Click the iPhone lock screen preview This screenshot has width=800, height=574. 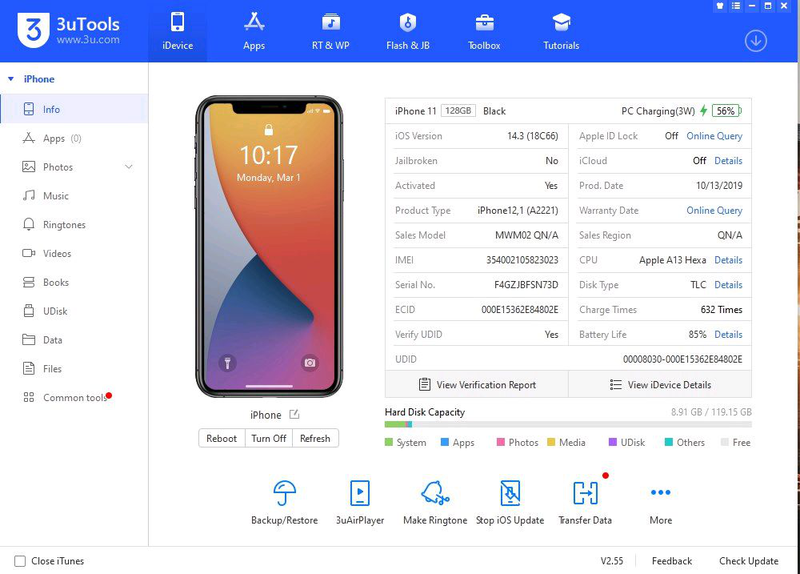(x=268, y=246)
